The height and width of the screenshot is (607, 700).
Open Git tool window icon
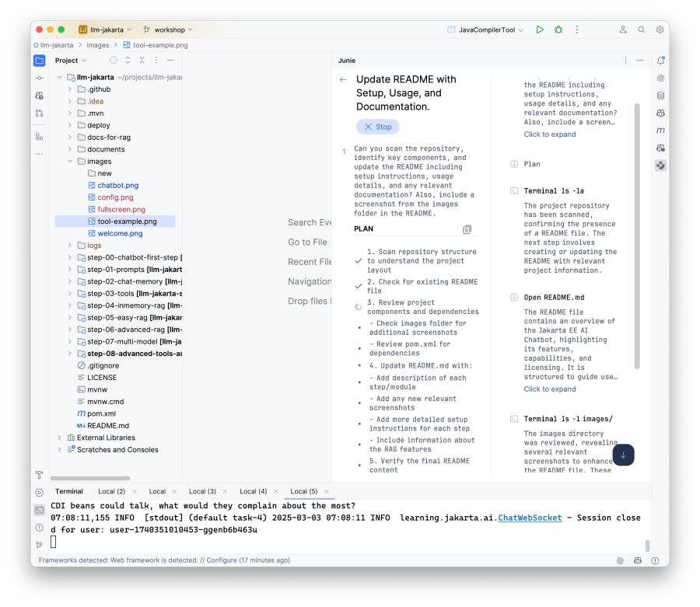coord(40,545)
